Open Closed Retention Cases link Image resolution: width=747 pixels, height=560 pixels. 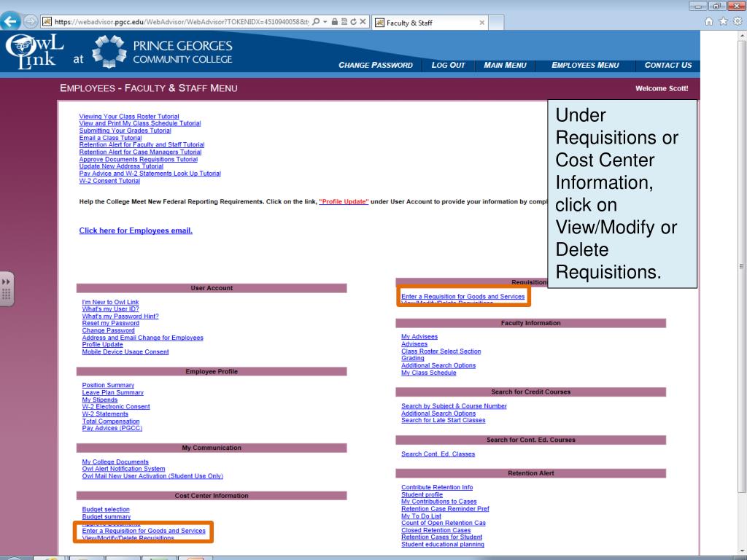[436, 531]
